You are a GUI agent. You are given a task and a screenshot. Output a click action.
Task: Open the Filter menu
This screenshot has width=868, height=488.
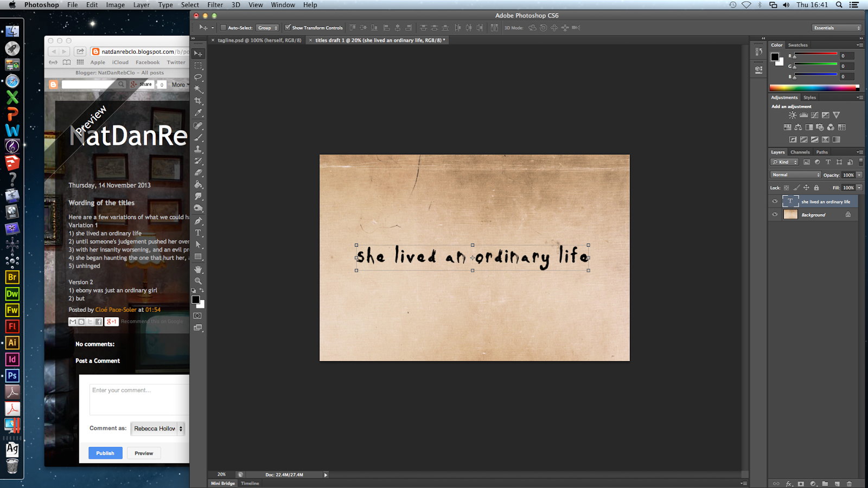pos(215,5)
